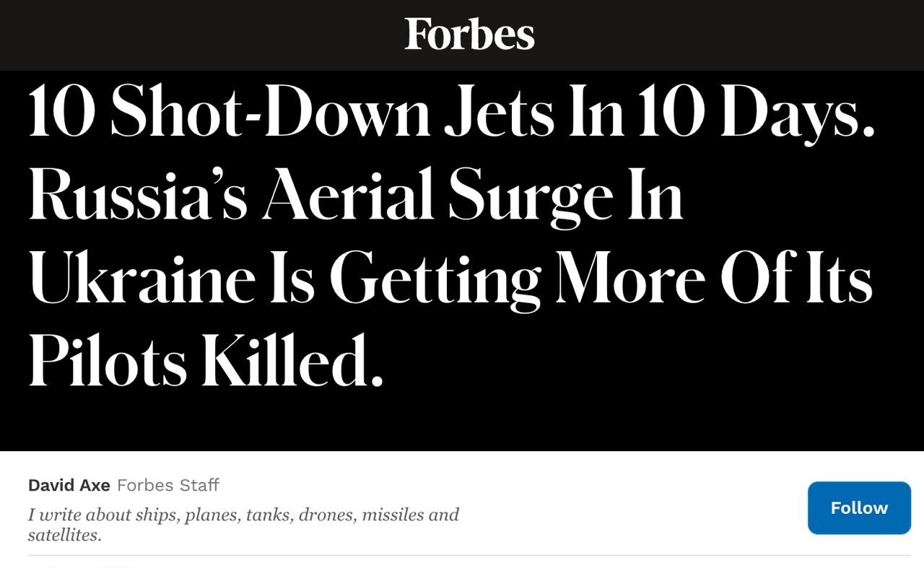Click the italic author bio starting "I write about"
Screen dimensions: 924x568
pos(243,515)
